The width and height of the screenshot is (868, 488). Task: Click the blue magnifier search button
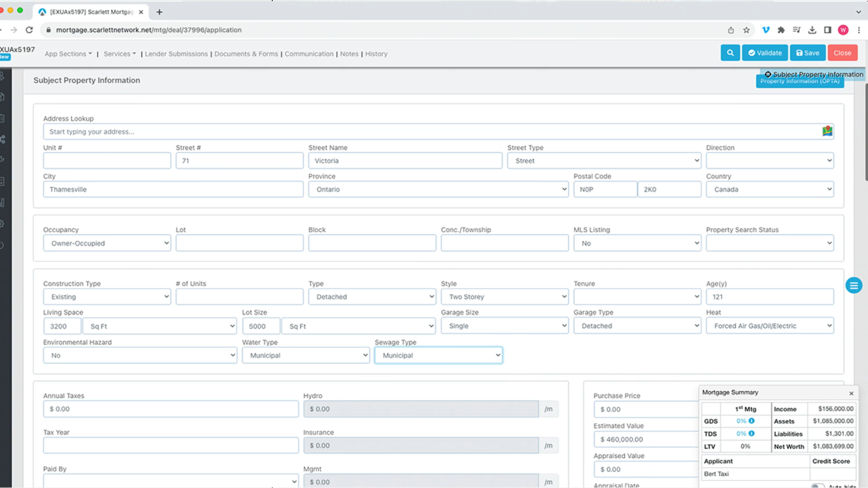[x=730, y=53]
